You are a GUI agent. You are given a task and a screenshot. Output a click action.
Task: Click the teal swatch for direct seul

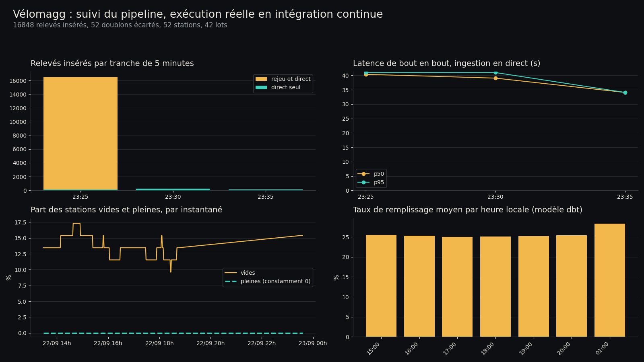point(261,88)
